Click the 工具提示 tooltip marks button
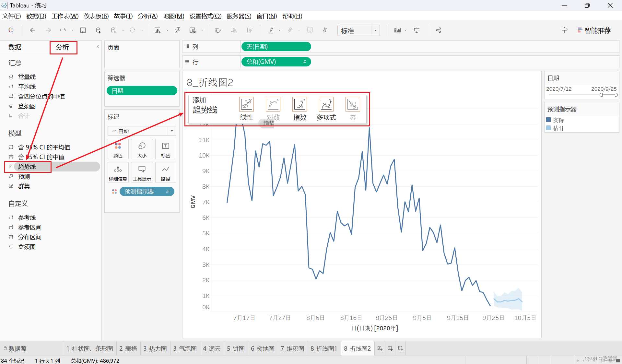 [142, 172]
